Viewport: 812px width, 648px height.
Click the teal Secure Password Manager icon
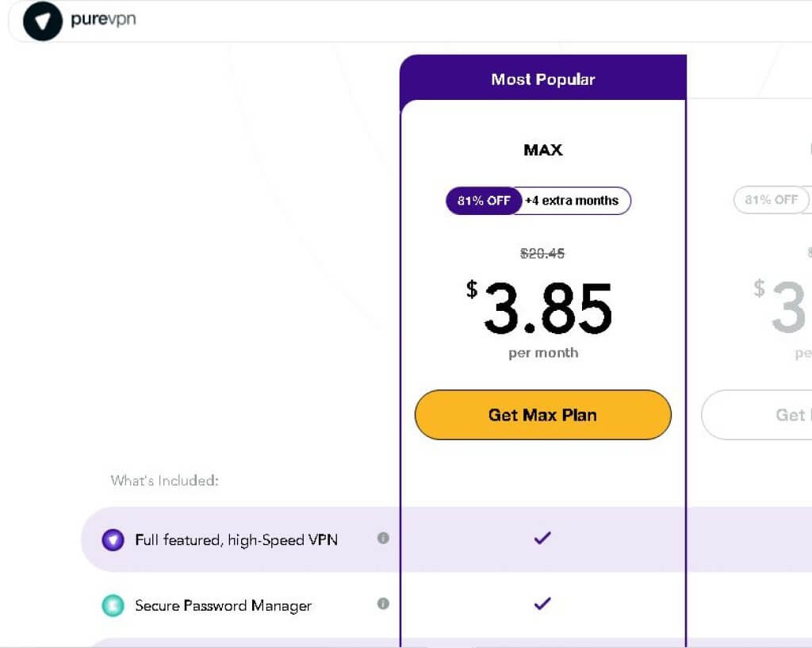[112, 605]
